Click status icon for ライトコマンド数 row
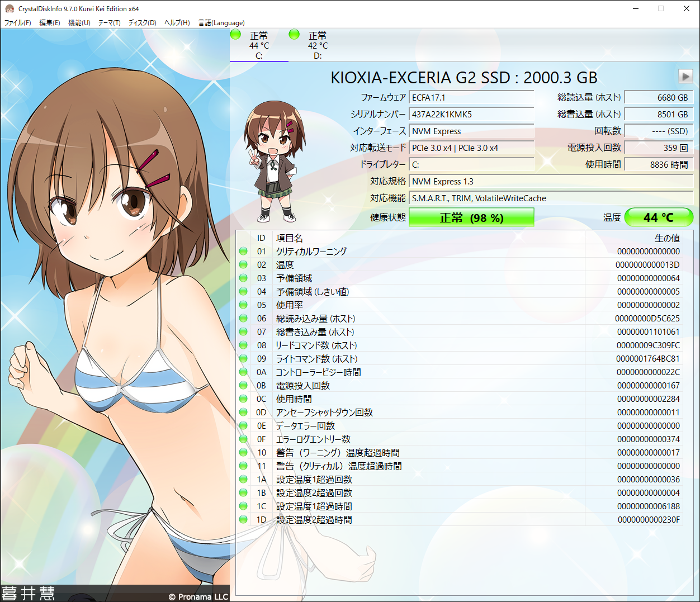Image resolution: width=700 pixels, height=602 pixels. point(243,358)
